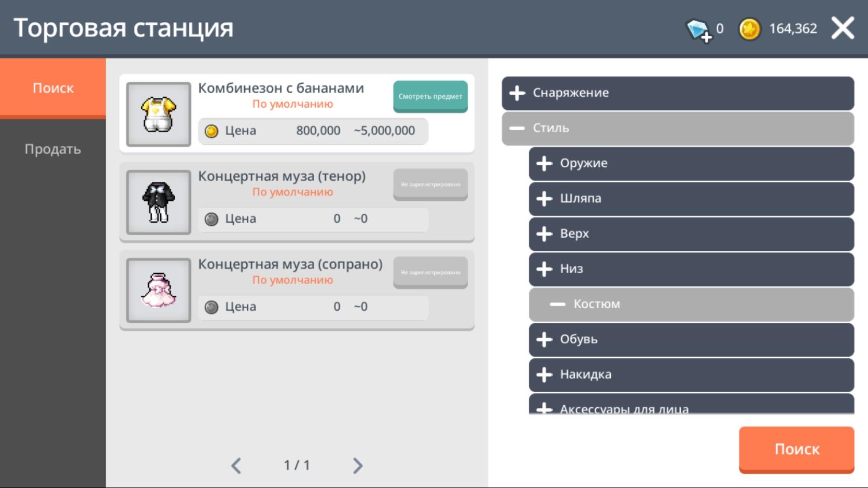Click the 164,362 gold balance
This screenshot has width=868, height=488.
[793, 28]
